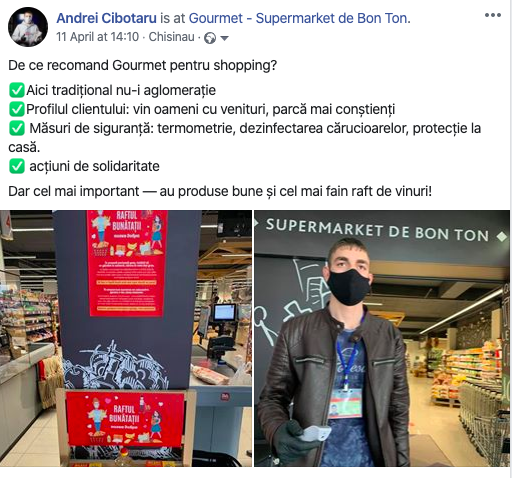Open the left store checkout photo
The height and width of the screenshot is (478, 512).
[x=126, y=338]
